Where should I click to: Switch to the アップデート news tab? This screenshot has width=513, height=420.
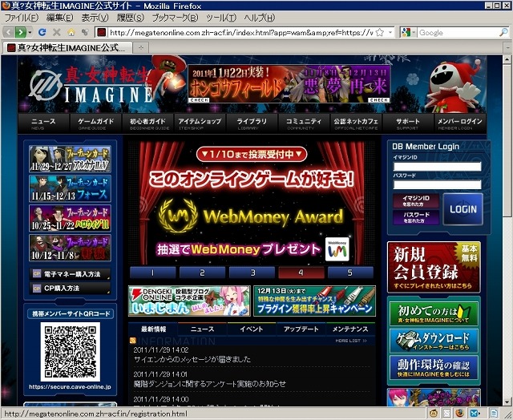(x=301, y=329)
